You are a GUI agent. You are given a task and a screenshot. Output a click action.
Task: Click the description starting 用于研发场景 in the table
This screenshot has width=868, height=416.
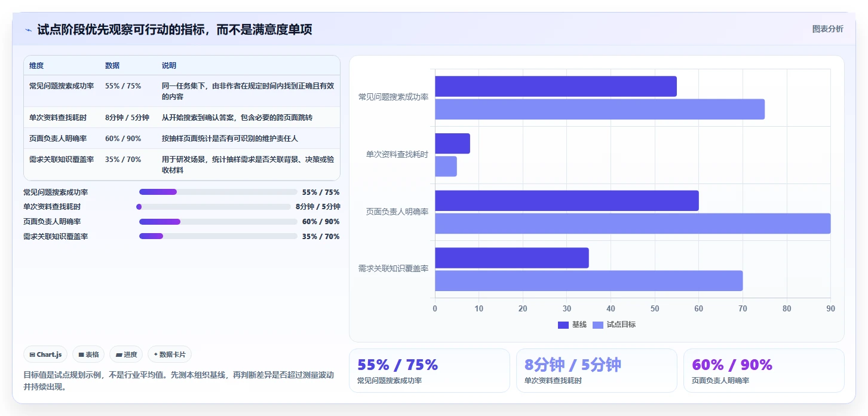pos(248,165)
